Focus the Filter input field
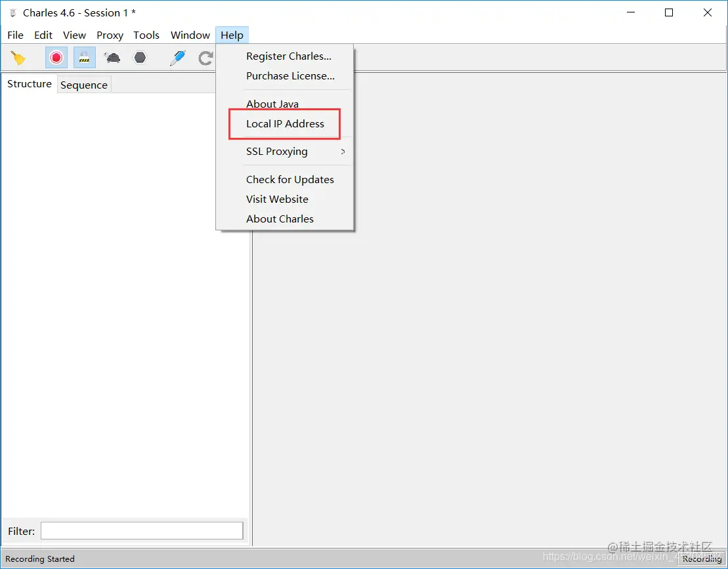 (142, 530)
